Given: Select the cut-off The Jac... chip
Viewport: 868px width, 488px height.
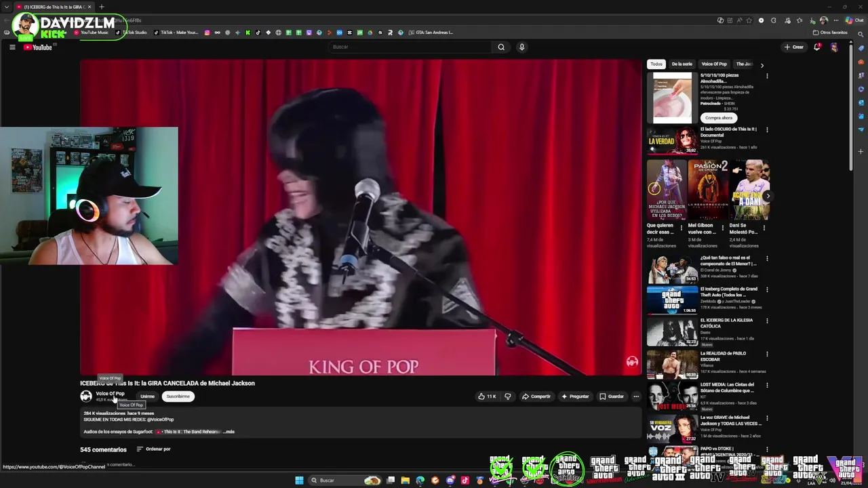Looking at the screenshot, I should click(x=744, y=64).
